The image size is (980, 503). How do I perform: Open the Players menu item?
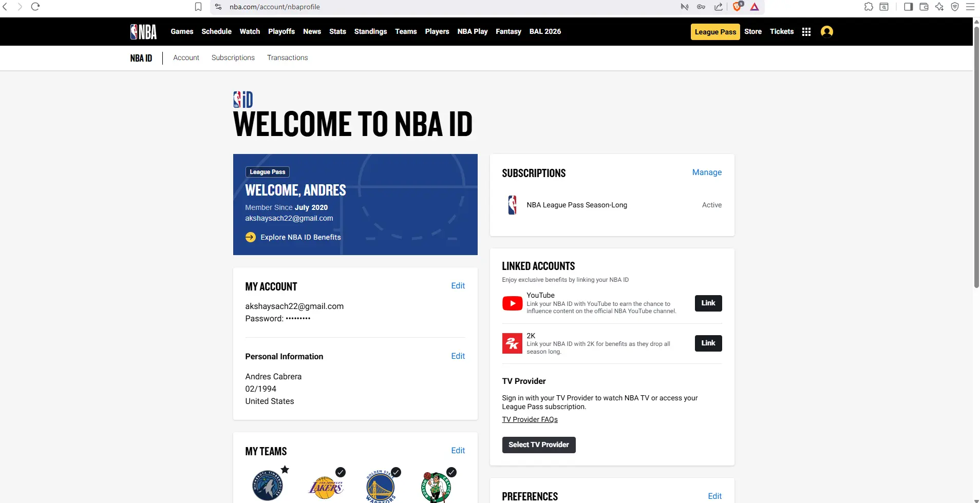[437, 32]
